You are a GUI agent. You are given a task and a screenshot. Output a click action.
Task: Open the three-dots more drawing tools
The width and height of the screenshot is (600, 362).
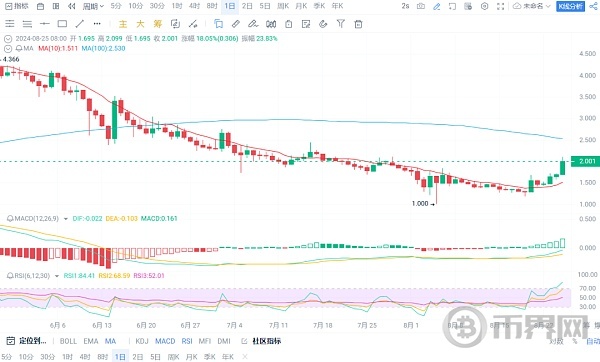[x=97, y=24]
